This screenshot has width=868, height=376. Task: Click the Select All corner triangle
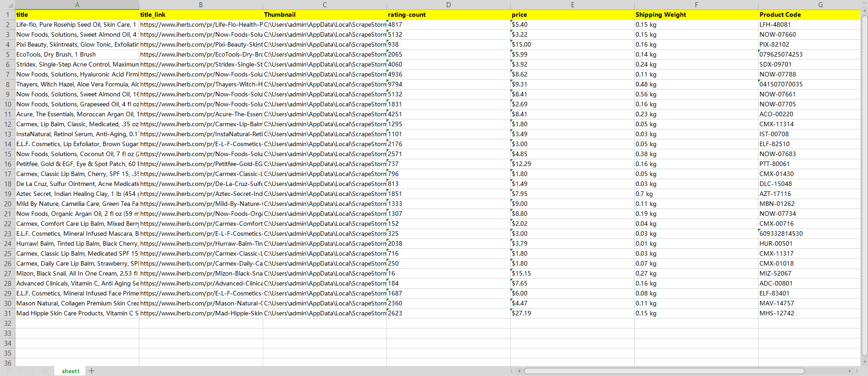(8, 5)
